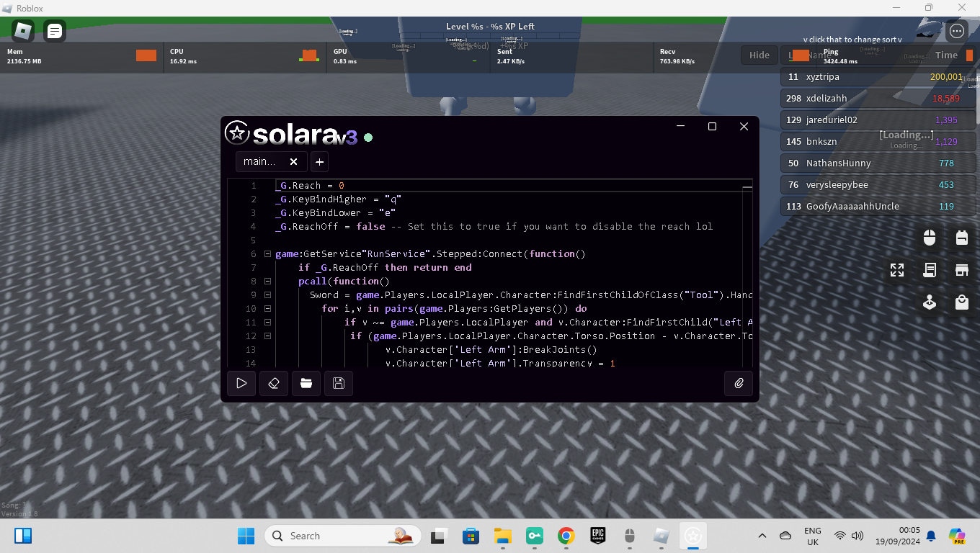Open notifications via the bell icon

point(931,536)
